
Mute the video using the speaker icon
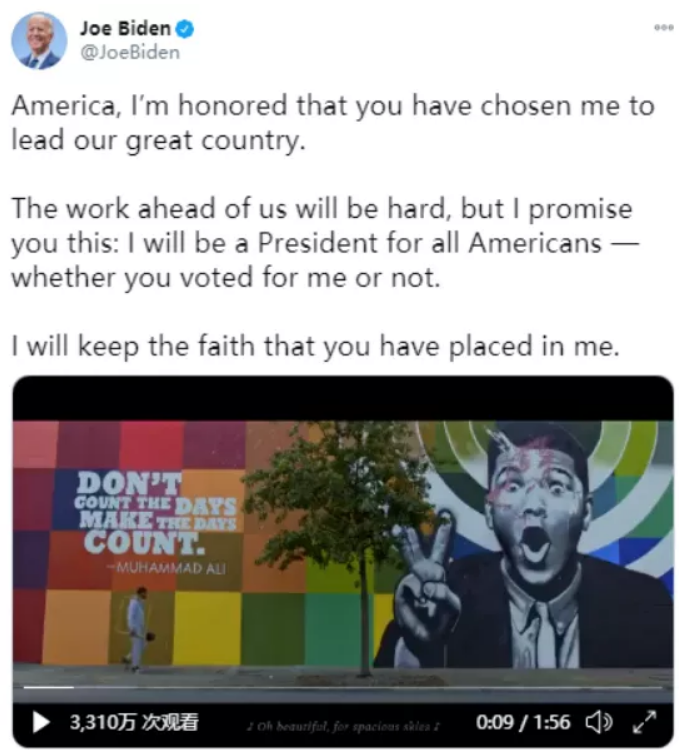click(599, 722)
